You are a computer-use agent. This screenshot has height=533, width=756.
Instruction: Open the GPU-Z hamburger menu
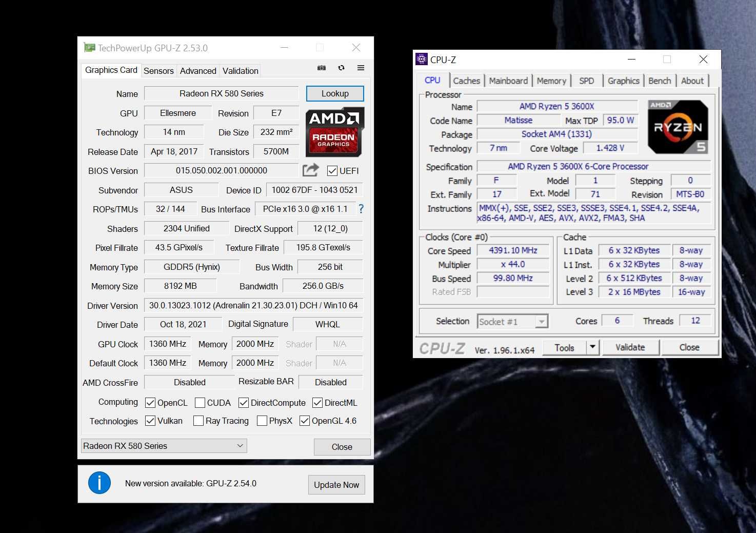[x=361, y=68]
